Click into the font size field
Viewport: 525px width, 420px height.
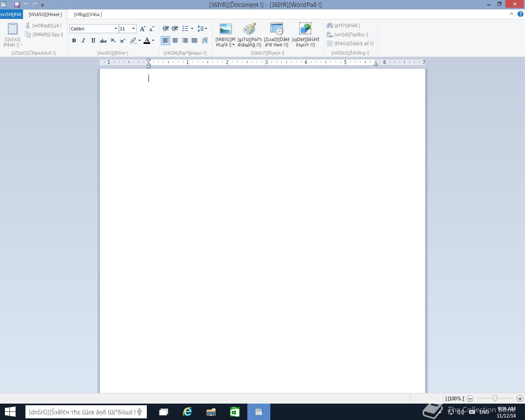coord(125,29)
